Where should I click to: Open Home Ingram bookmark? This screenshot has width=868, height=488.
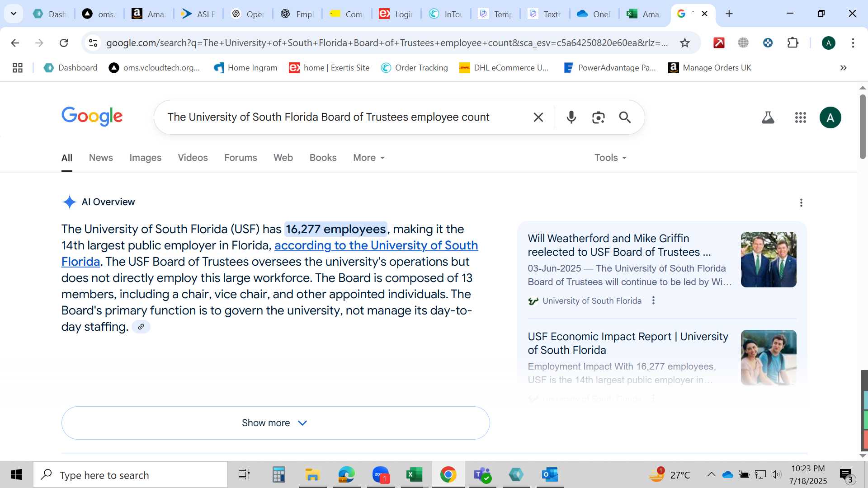(x=245, y=68)
